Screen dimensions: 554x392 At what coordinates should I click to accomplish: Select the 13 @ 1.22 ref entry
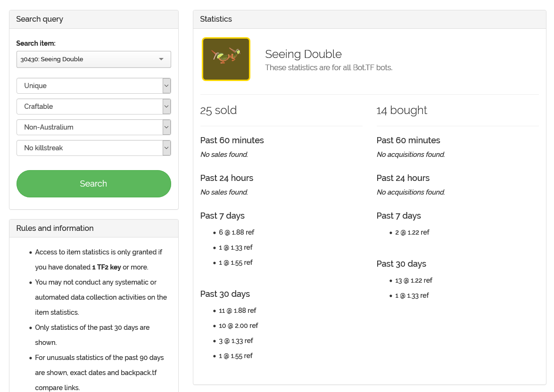413,280
